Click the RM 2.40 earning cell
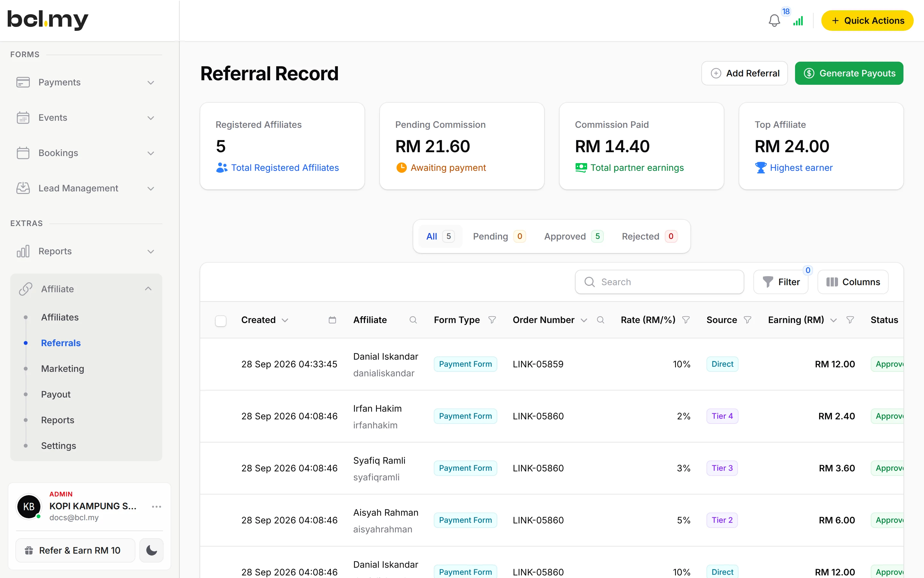924x578 pixels. tap(836, 416)
